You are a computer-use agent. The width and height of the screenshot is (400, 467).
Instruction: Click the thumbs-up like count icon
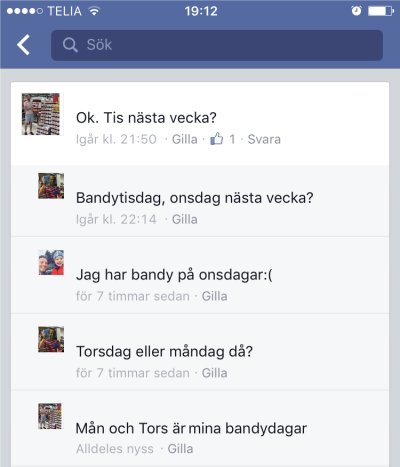(217, 138)
